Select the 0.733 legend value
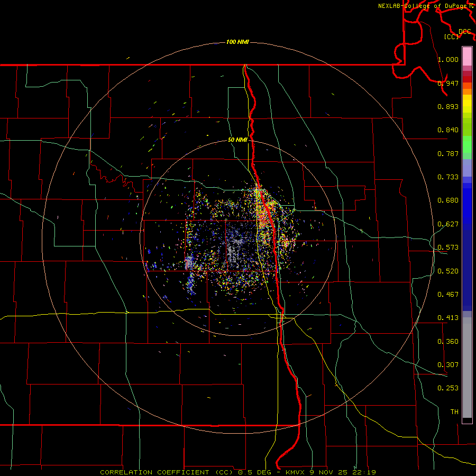This screenshot has width=476, height=476. click(x=448, y=177)
